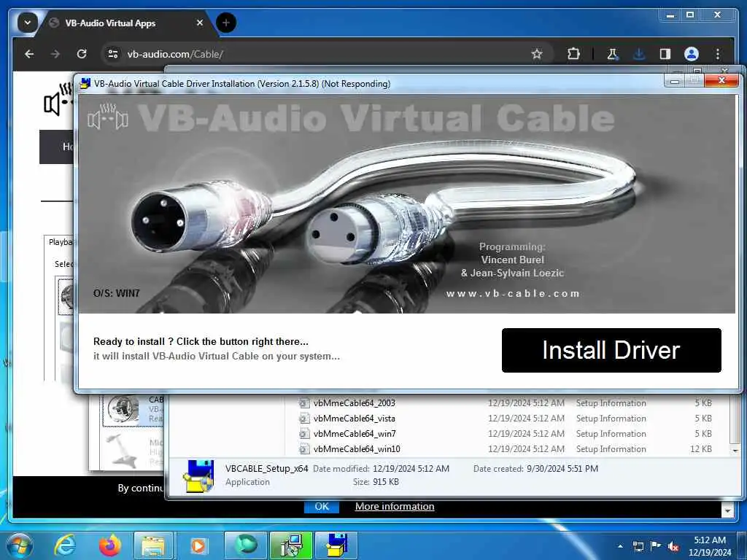Screen dimensions: 747x560
Task: Open the clock showing 5:12 AM
Action: pyautogui.click(x=710, y=546)
